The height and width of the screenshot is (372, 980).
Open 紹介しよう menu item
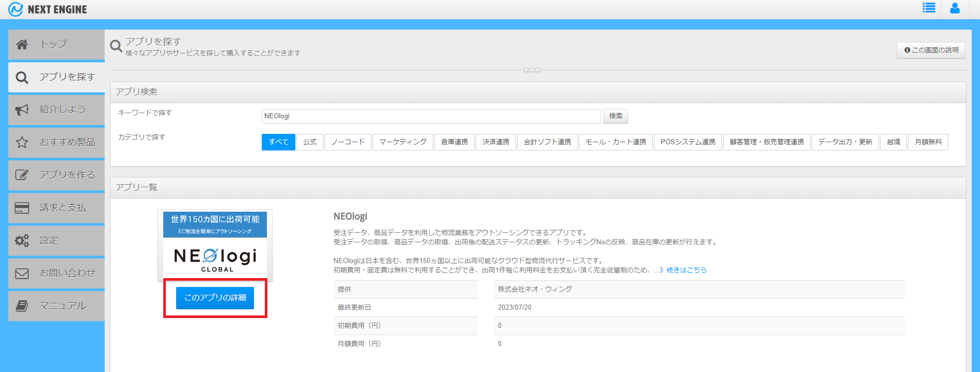click(x=56, y=110)
